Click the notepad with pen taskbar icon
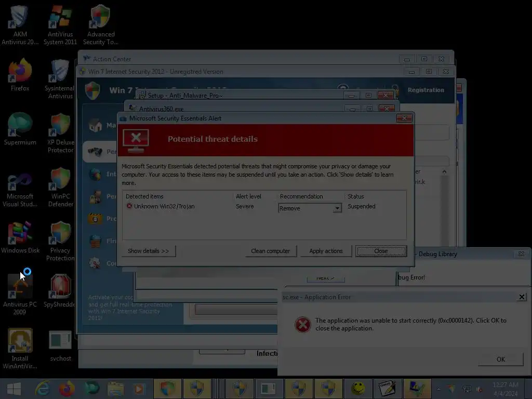 tap(387, 389)
